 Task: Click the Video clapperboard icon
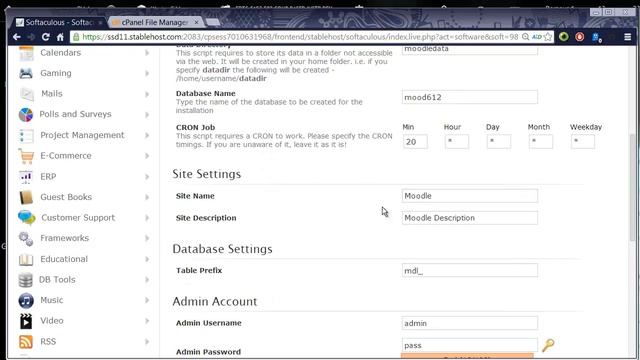[x=26, y=321]
